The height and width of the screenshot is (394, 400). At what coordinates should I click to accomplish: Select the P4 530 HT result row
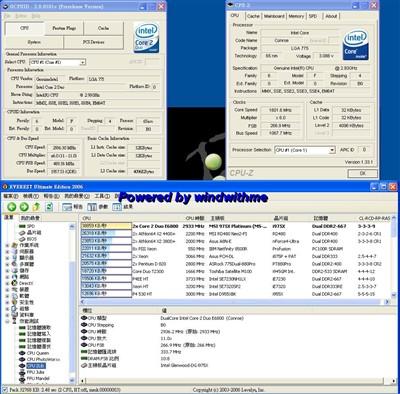point(236,294)
